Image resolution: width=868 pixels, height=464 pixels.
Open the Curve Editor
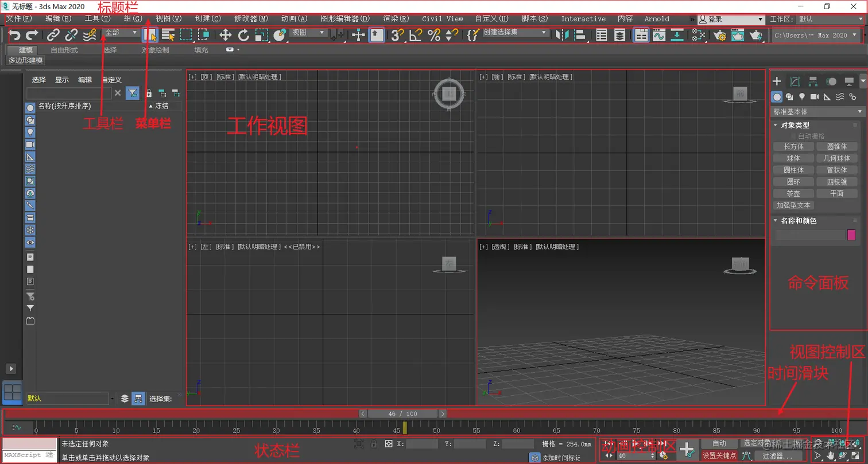(659, 36)
